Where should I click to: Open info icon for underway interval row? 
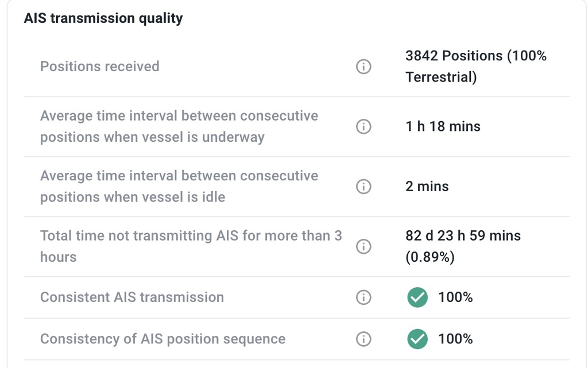(363, 126)
